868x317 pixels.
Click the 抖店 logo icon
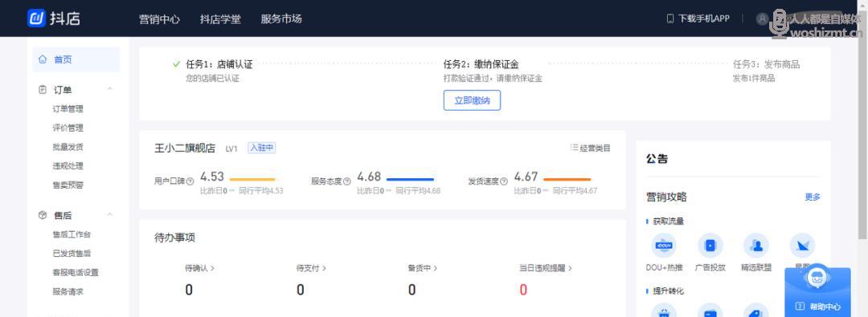coord(36,18)
